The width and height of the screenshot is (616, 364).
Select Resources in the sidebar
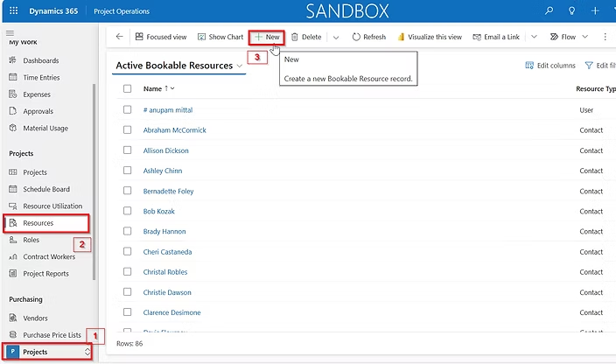click(46, 222)
